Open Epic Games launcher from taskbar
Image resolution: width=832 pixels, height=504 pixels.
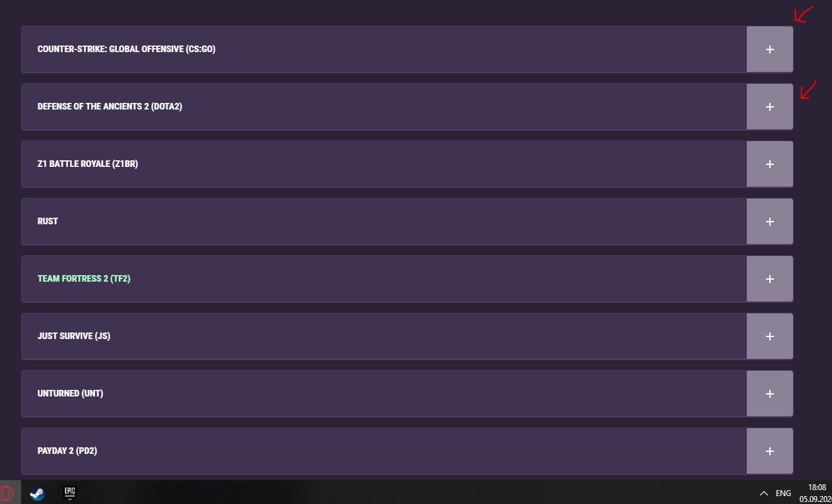click(x=70, y=492)
